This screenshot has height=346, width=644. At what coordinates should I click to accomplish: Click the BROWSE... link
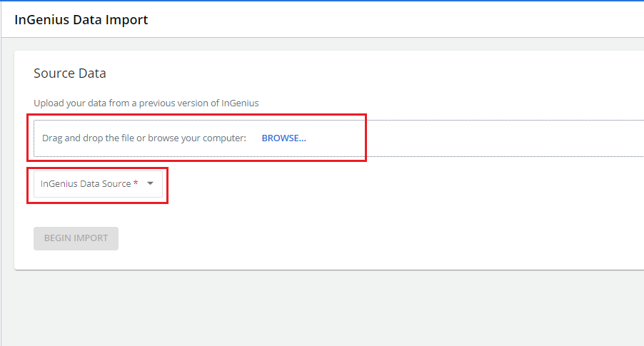283,138
